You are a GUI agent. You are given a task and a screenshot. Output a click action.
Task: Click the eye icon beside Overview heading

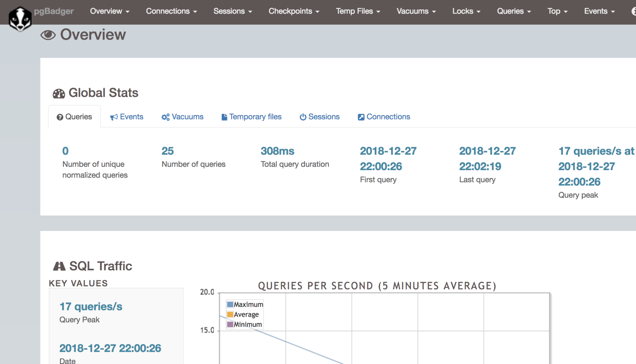[x=48, y=35]
